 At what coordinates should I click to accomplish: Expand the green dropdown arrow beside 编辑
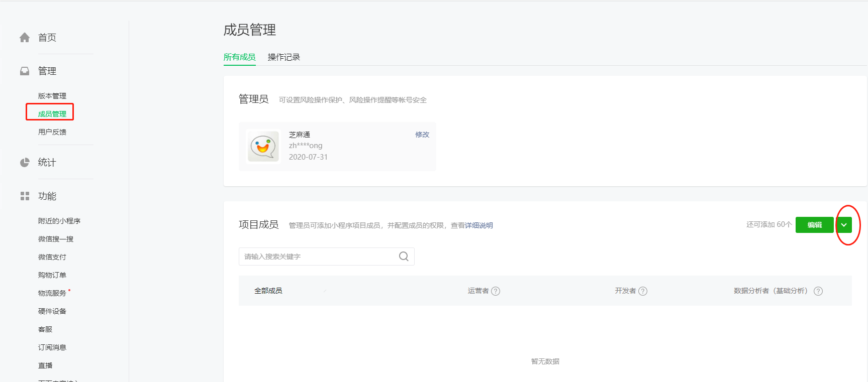tap(844, 225)
